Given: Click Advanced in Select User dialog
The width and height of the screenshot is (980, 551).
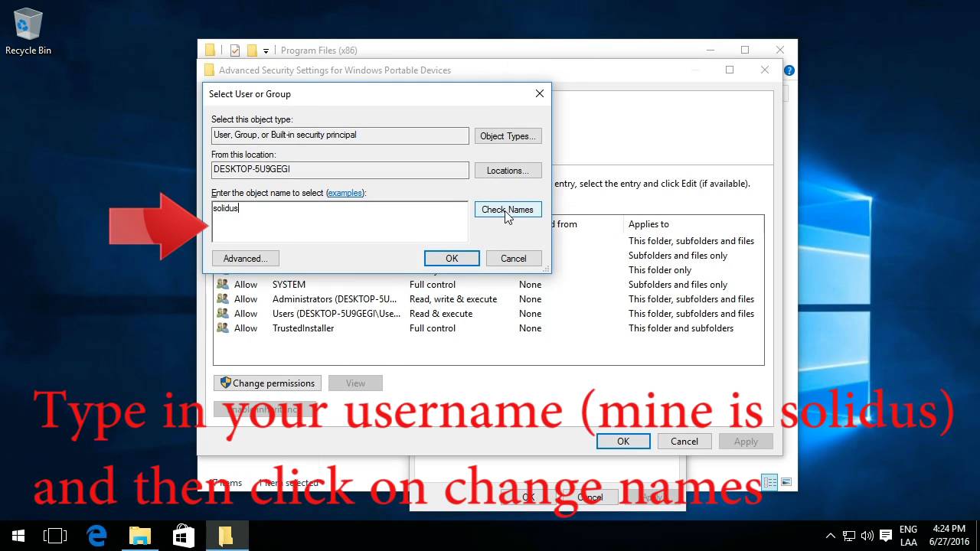Looking at the screenshot, I should [x=246, y=259].
